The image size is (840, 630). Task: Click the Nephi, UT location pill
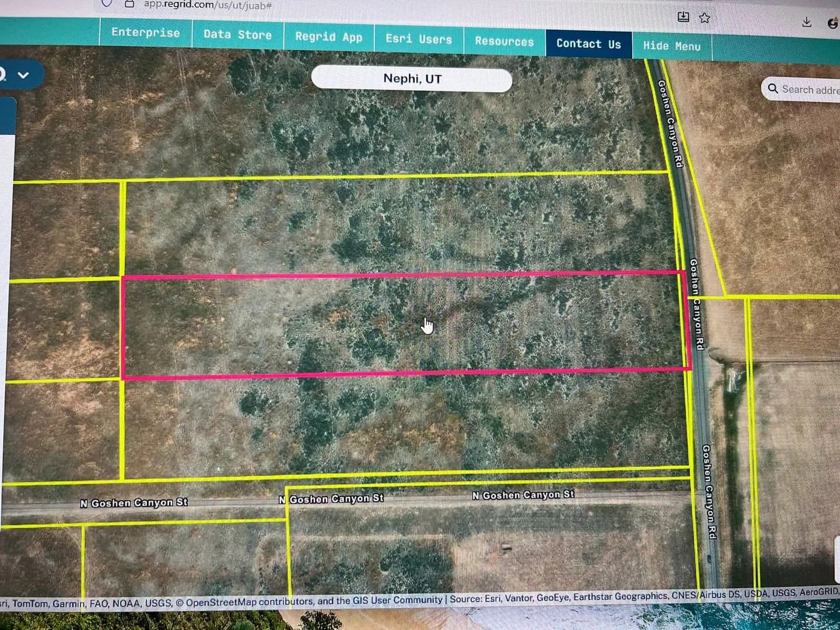[x=411, y=79]
